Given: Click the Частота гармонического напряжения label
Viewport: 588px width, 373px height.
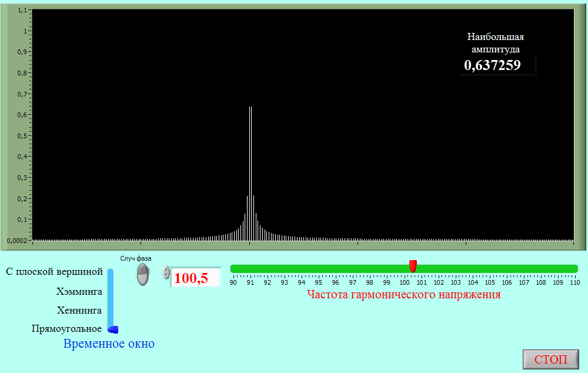Looking at the screenshot, I should click(404, 295).
